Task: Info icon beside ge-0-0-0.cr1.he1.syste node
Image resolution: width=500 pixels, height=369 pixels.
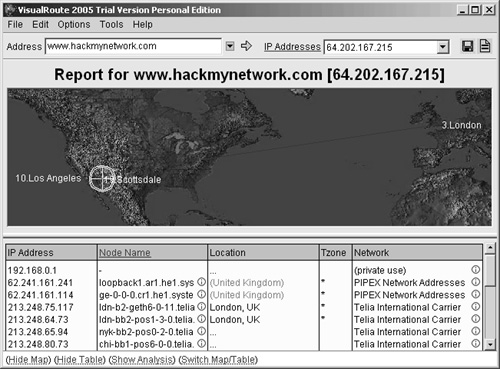Action: click(x=201, y=294)
